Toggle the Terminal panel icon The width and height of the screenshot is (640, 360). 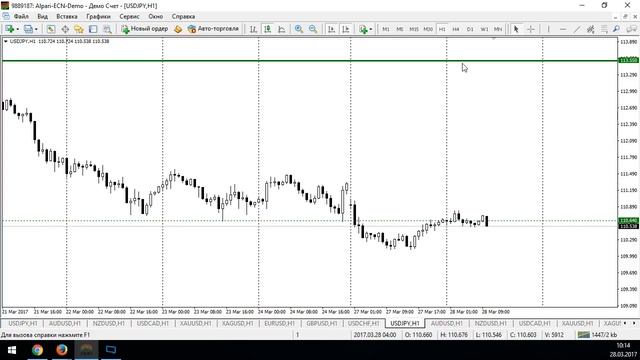[93, 29]
